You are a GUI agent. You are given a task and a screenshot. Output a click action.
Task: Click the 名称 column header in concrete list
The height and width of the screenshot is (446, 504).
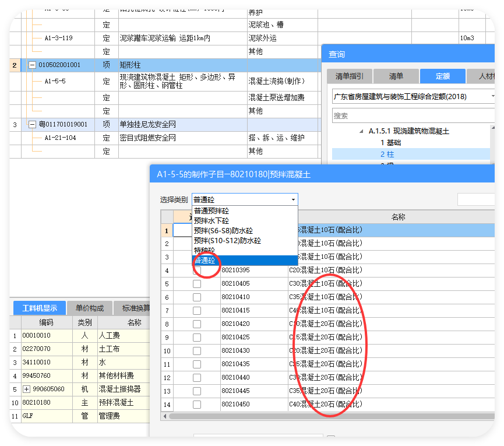(398, 217)
